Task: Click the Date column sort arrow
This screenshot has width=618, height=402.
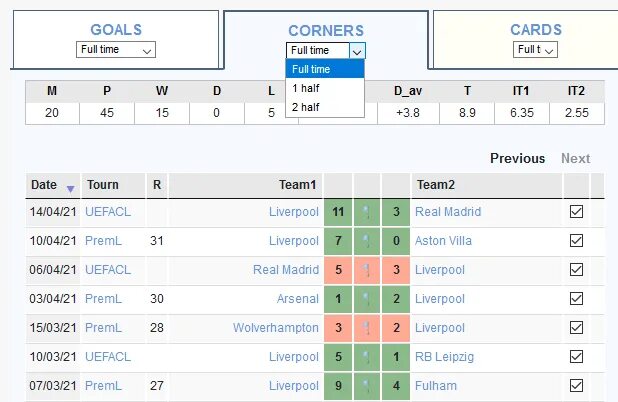Action: (x=70, y=189)
